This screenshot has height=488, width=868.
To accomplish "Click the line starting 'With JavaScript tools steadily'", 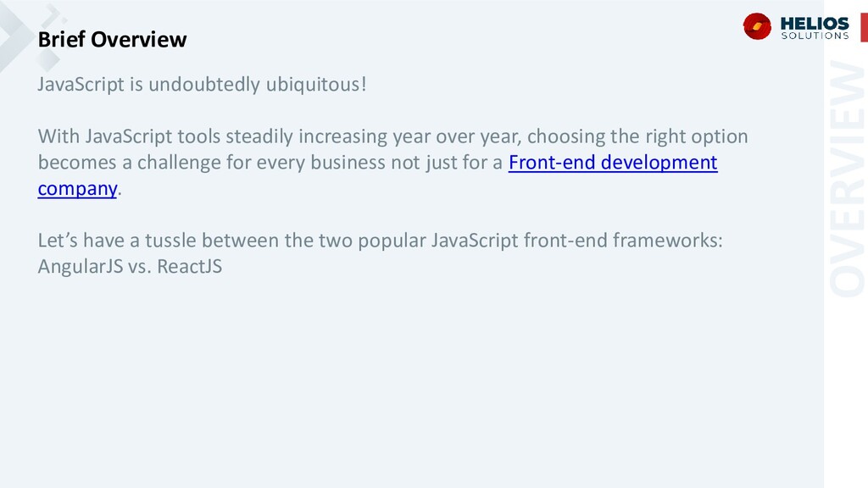I will point(392,136).
